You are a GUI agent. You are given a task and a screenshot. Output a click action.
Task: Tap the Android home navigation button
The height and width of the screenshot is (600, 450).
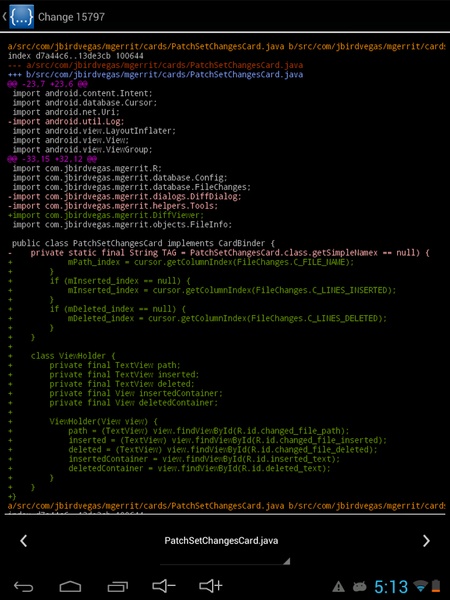(70, 586)
